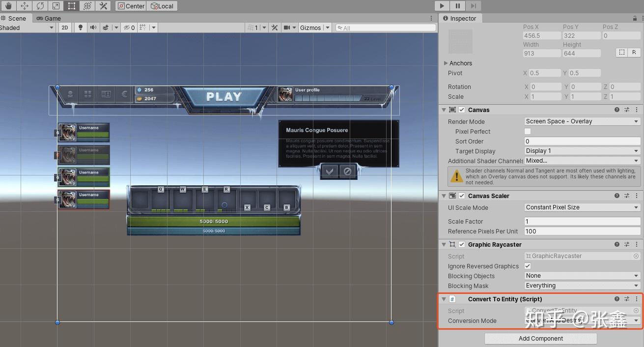644x347 pixels.
Task: Open Convert To Entity kebab menu
Action: point(637,299)
